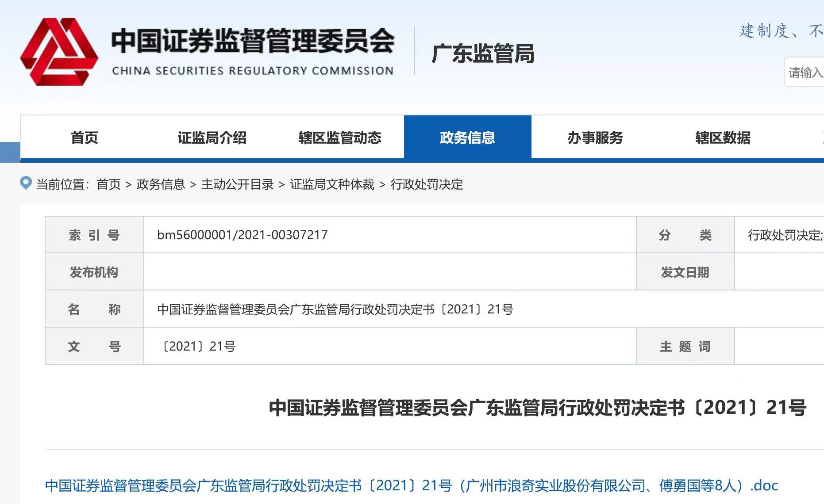The image size is (824, 504).
Task: Download the 广州市浪奇实业 .doc attachment
Action: tap(411, 485)
